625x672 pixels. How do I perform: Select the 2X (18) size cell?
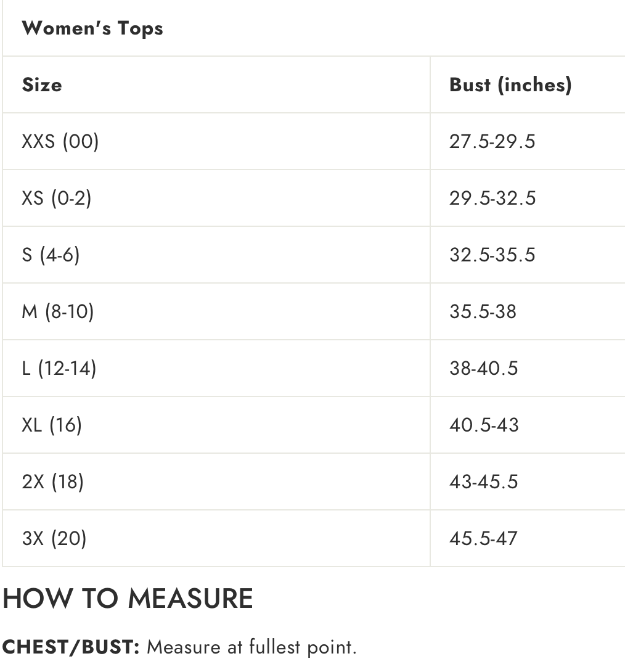[52, 481]
